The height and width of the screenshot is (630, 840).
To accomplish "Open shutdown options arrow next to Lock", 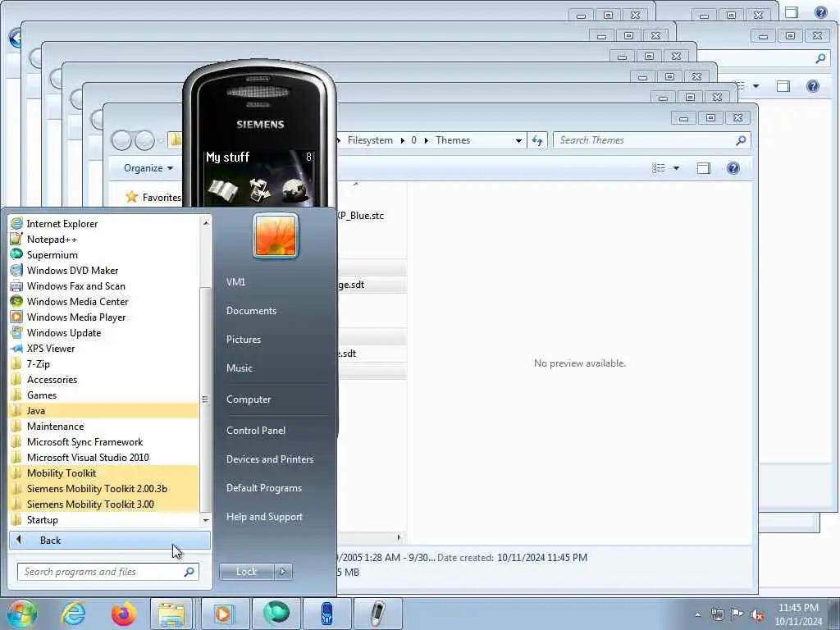I will tap(283, 572).
